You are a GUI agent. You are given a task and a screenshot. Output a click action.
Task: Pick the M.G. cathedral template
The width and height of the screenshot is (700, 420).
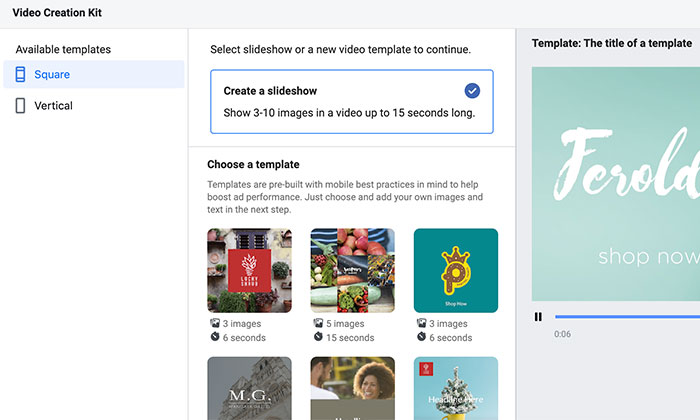(250, 388)
